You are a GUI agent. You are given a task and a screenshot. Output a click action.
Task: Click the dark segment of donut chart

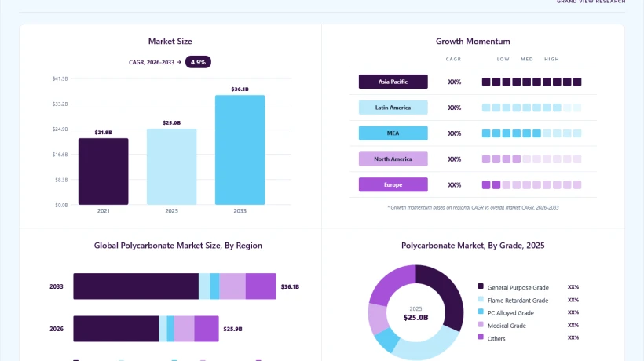[x=445, y=294]
